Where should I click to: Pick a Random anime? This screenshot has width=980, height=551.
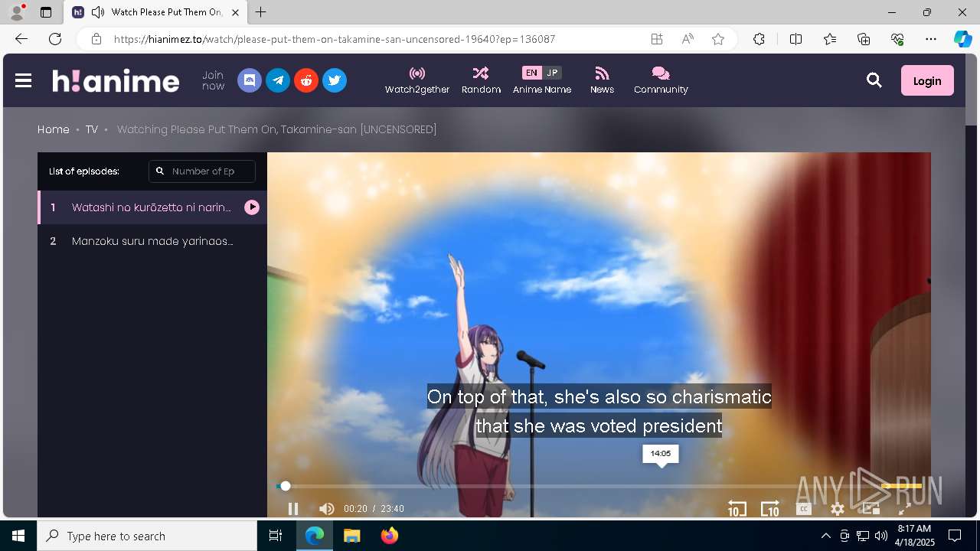pos(481,80)
